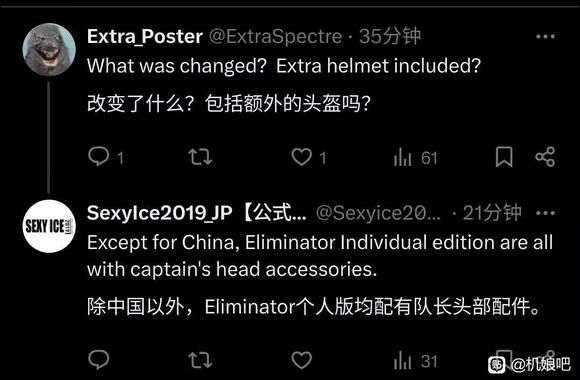Open the 21分钟 timestamp on reply

click(492, 213)
